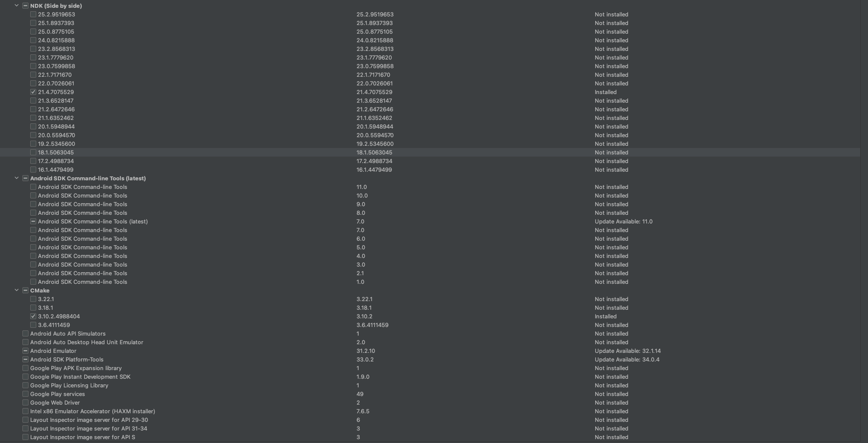Check NDK 16.1.4479499 checkbox
868x443 pixels.
click(33, 170)
